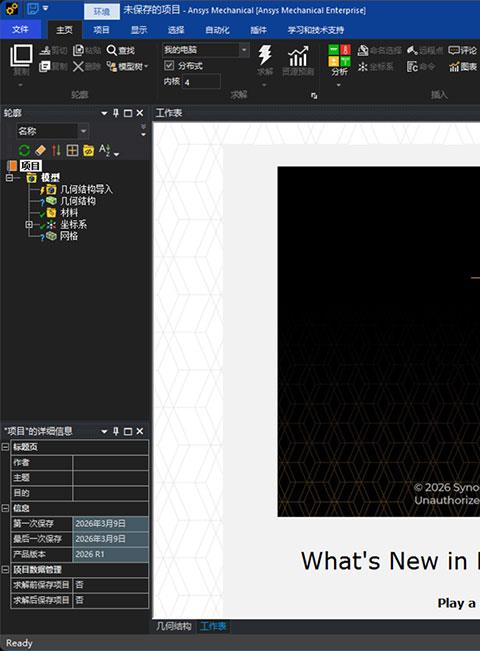Click the large Duplicate (复制) ribbon icon
Image resolution: width=480 pixels, height=651 pixels.
tap(21, 56)
